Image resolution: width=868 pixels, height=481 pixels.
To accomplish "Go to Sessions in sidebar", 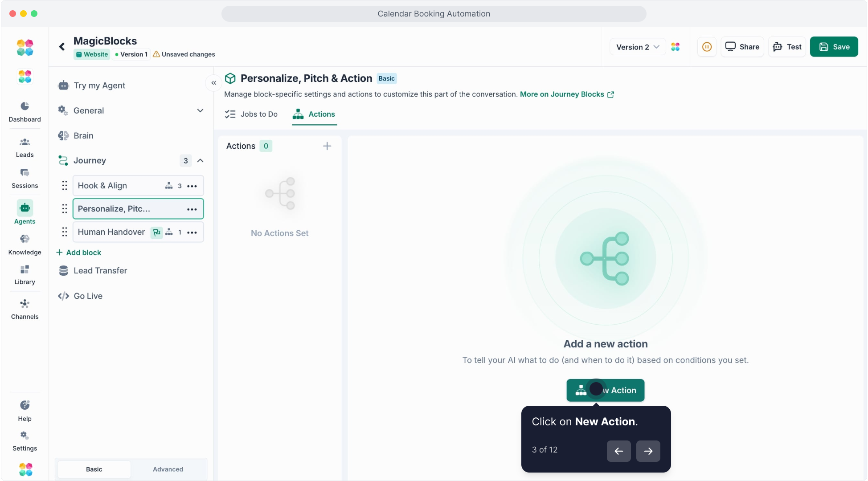I will click(25, 173).
